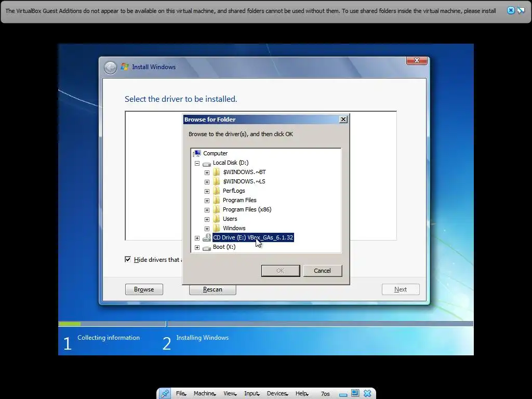The width and height of the screenshot is (532, 399).
Task: Exit fullscreen with the mini toolbar window icon
Action: click(355, 393)
